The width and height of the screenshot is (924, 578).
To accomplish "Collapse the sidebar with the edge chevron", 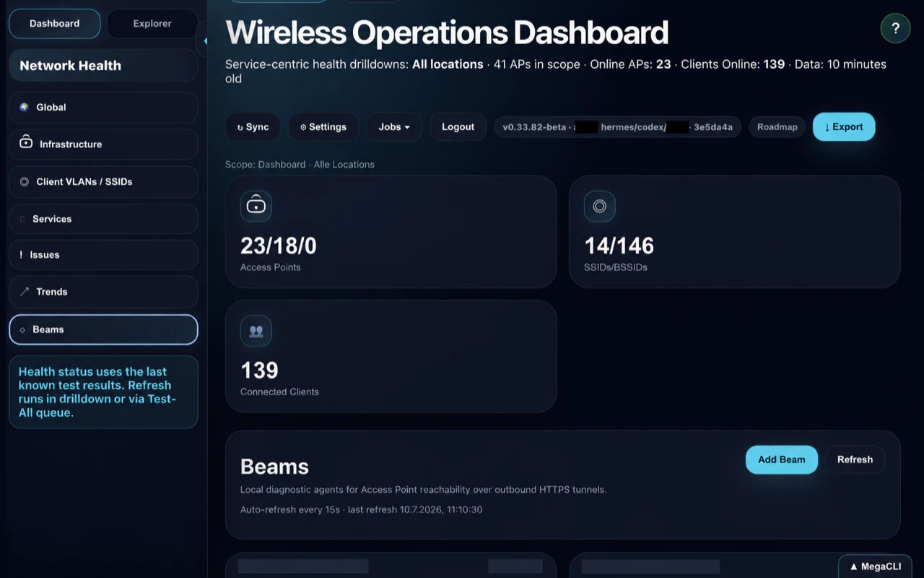I will 205,41.
